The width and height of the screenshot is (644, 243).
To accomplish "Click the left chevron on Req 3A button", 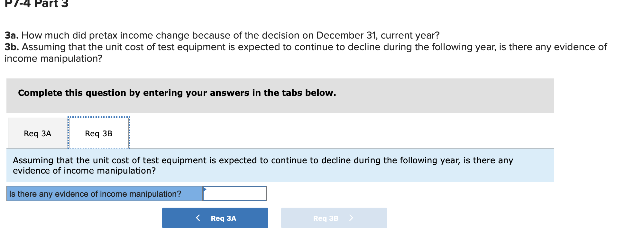I will tap(198, 218).
